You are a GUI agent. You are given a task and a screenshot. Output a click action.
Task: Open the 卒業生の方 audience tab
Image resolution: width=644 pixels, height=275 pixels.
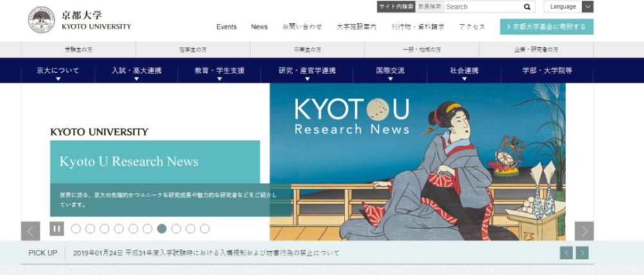click(307, 50)
